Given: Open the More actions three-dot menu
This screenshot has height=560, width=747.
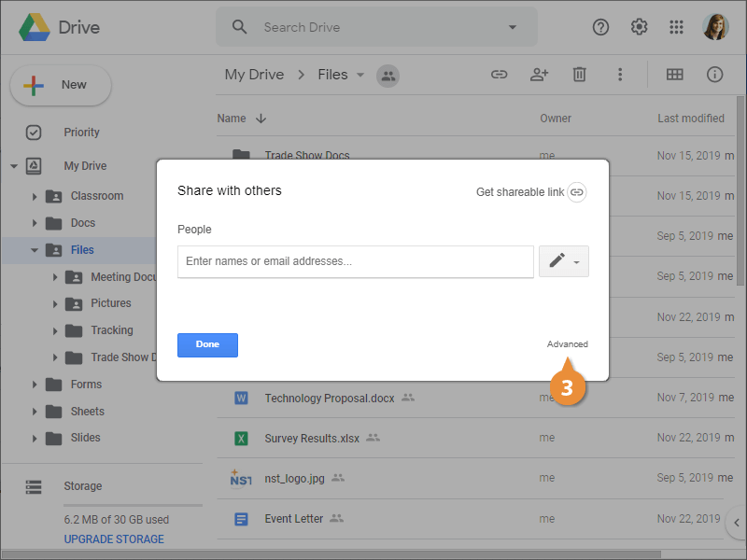Looking at the screenshot, I should pos(619,75).
